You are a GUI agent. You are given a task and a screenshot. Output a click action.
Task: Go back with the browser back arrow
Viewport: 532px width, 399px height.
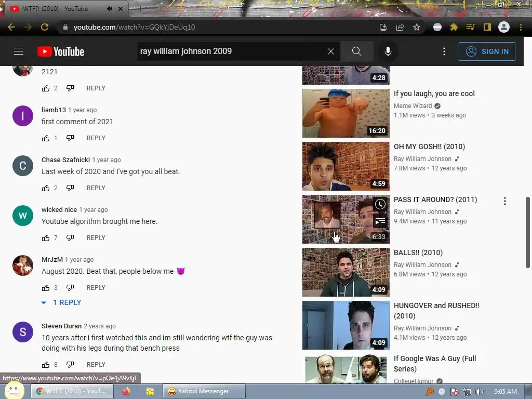(x=11, y=27)
